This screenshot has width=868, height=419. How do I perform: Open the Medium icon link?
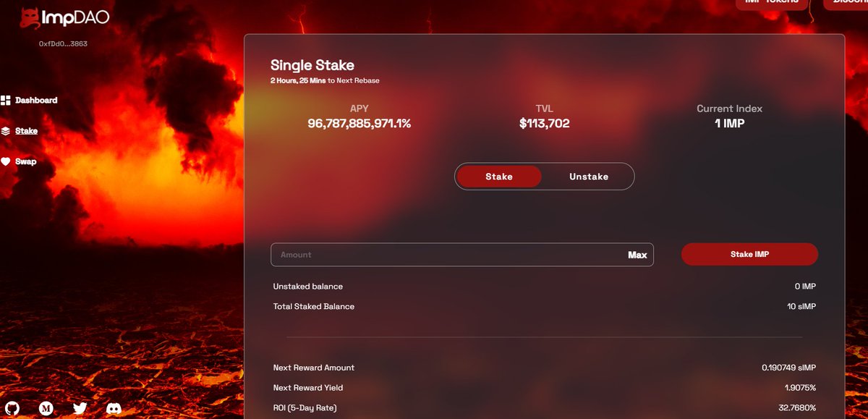(x=46, y=408)
